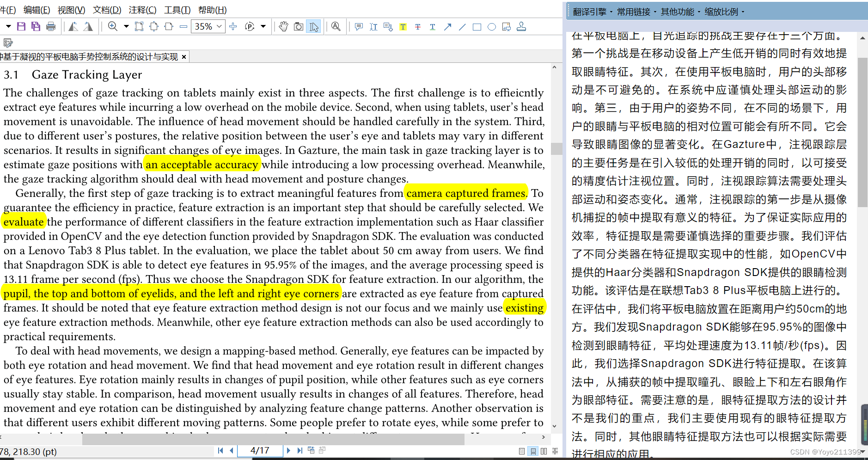Click the form edit icon below toolbar
Viewport: 868px width, 460px height.
[8, 43]
